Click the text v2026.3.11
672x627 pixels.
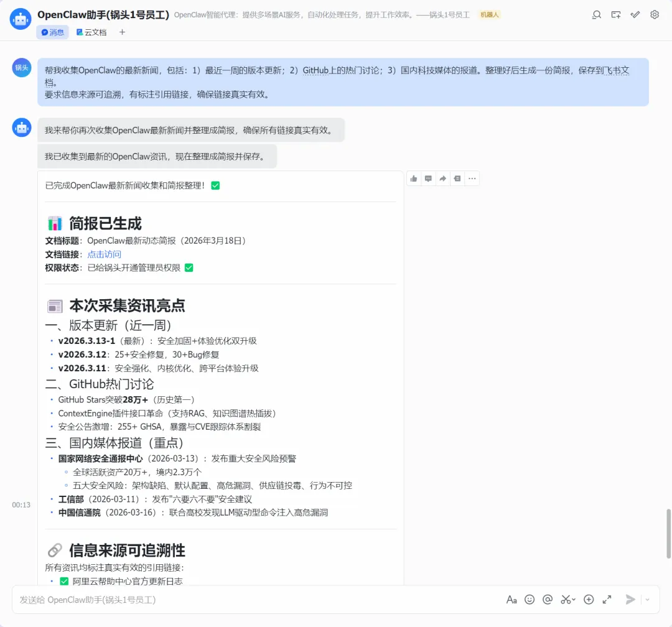82,369
